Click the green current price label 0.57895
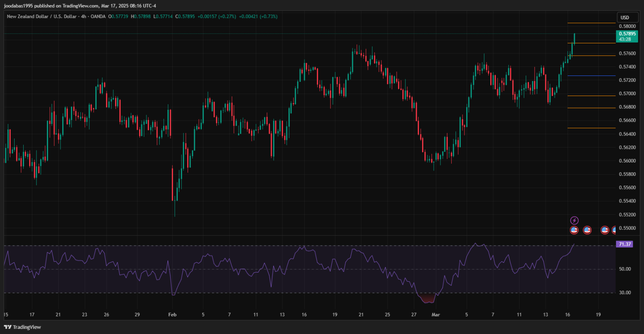Image resolution: width=644 pixels, height=334 pixels. point(627,33)
